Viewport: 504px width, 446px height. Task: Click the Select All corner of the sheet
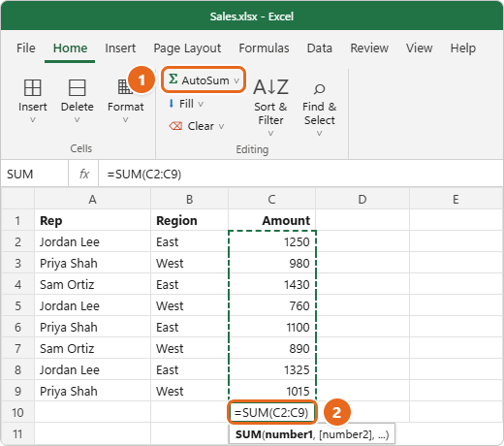click(17, 199)
